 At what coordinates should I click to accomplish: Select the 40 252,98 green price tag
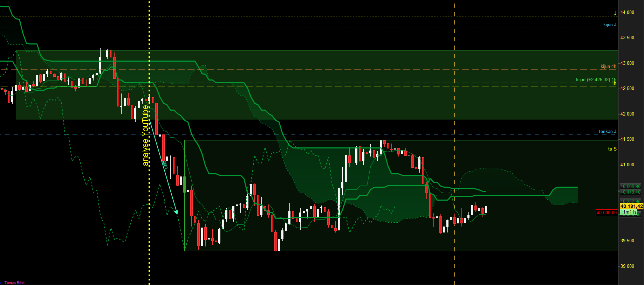630,201
